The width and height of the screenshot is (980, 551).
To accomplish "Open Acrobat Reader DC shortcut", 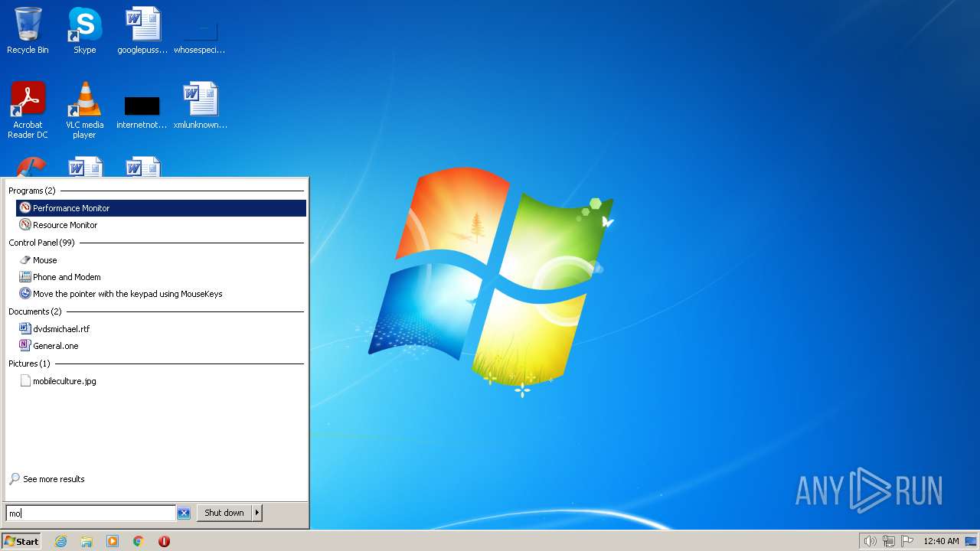I will [x=28, y=110].
